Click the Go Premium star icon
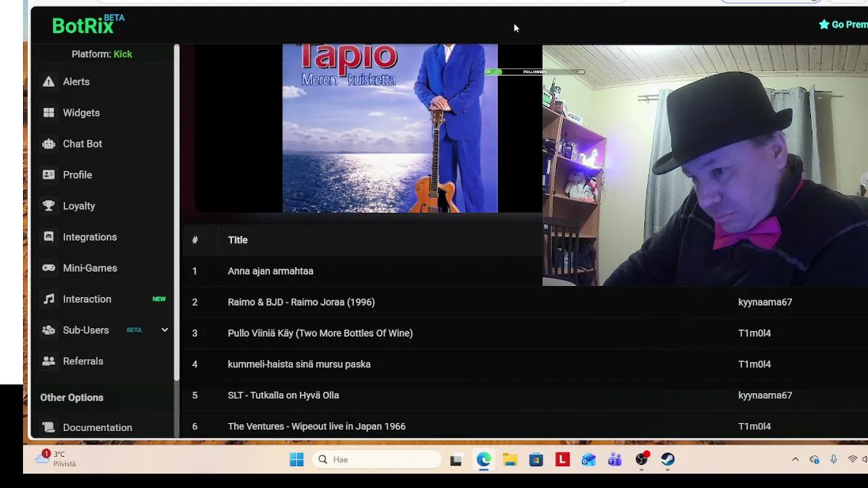 824,24
